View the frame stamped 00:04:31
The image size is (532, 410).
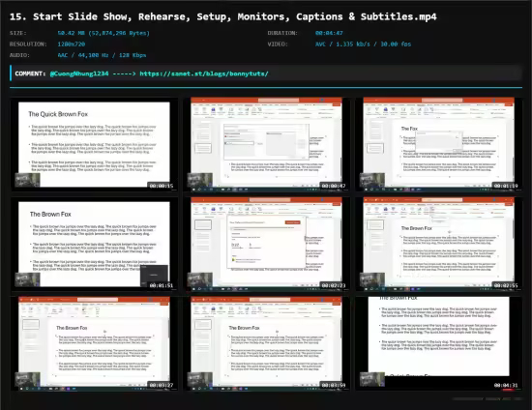tap(439, 343)
